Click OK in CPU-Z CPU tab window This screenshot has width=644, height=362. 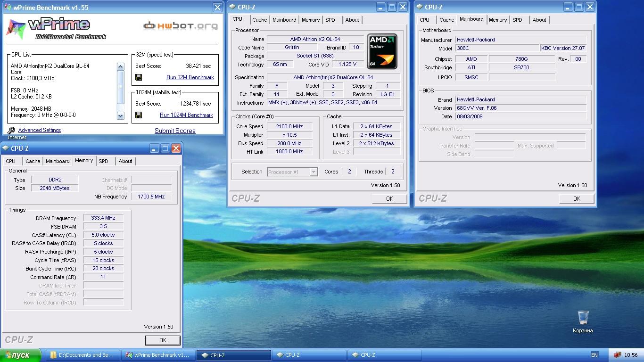pos(389,199)
